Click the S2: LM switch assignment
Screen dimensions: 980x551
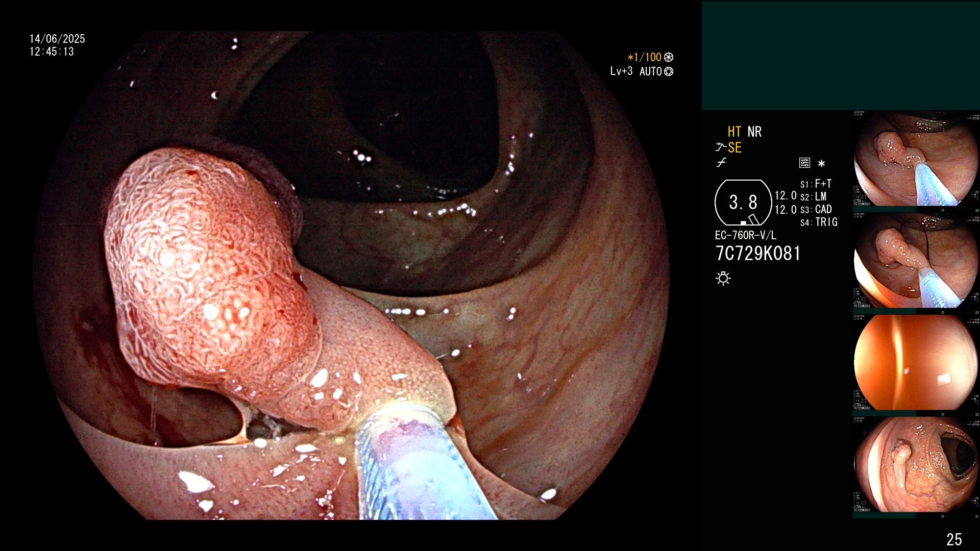(x=814, y=196)
